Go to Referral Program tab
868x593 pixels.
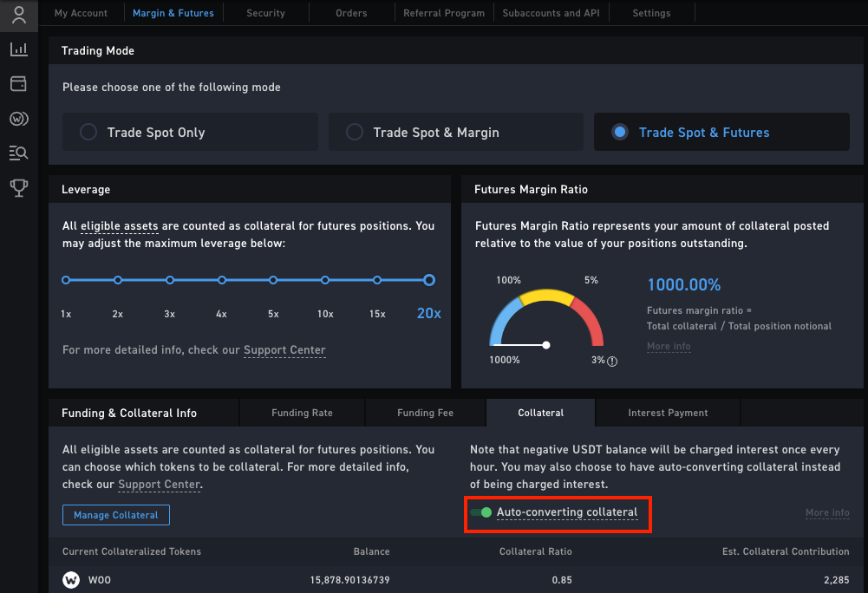[x=444, y=13]
